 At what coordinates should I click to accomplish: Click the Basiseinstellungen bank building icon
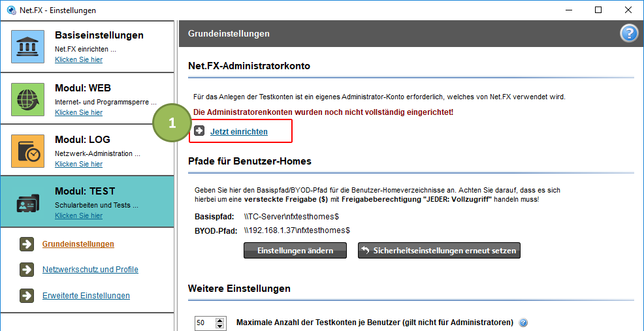27,46
